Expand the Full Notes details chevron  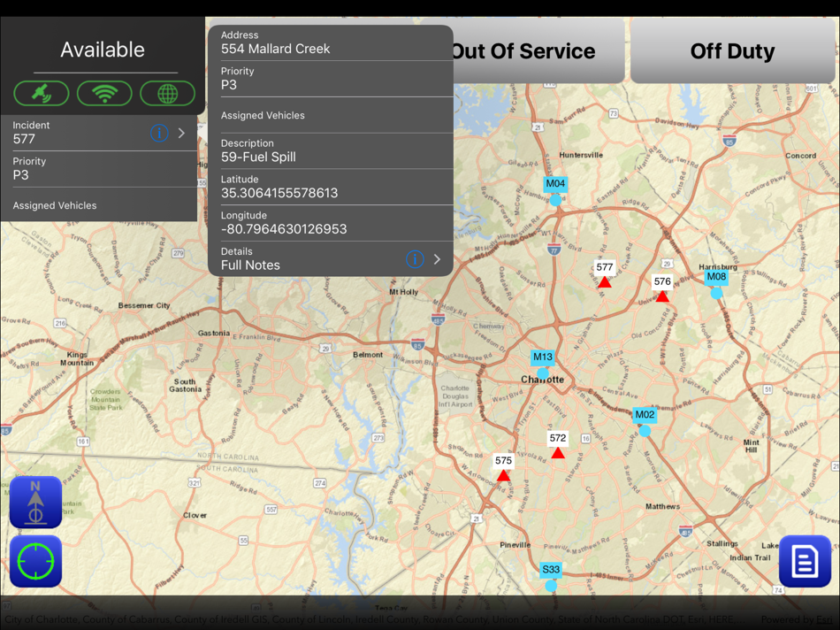coord(437,259)
